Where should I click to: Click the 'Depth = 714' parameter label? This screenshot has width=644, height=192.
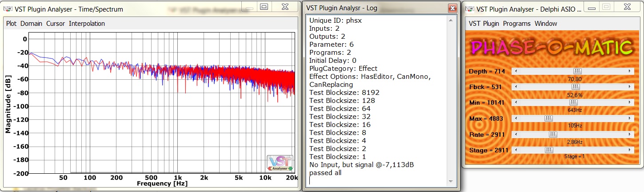tap(487, 71)
